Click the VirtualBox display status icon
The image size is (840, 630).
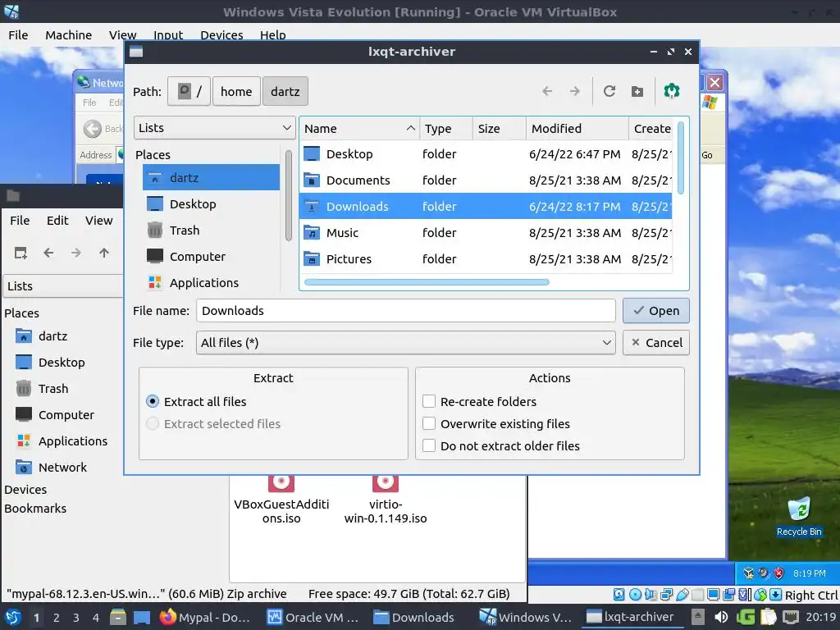pyautogui.click(x=714, y=595)
